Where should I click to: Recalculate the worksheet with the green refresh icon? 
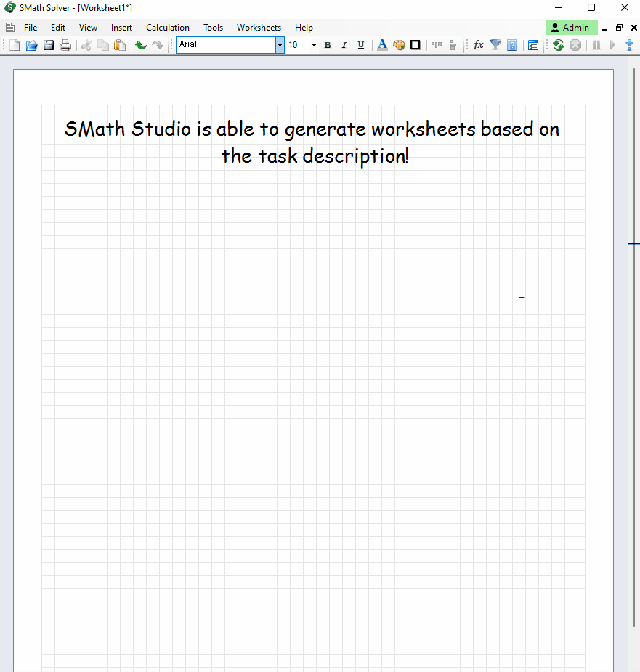558,45
